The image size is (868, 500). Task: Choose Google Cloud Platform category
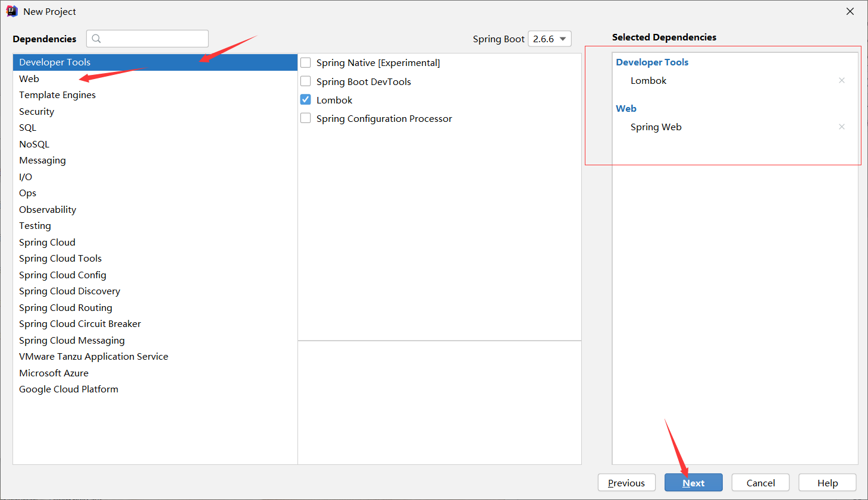click(155, 389)
